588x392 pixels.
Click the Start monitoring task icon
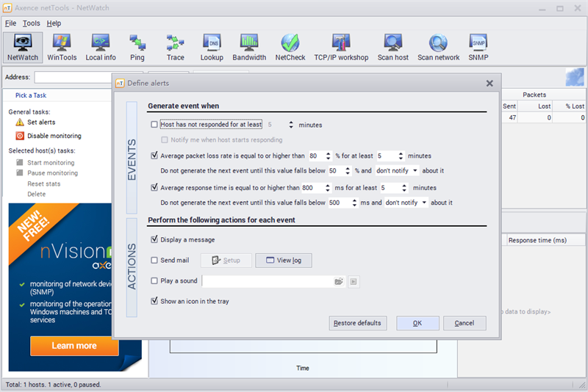coord(20,162)
